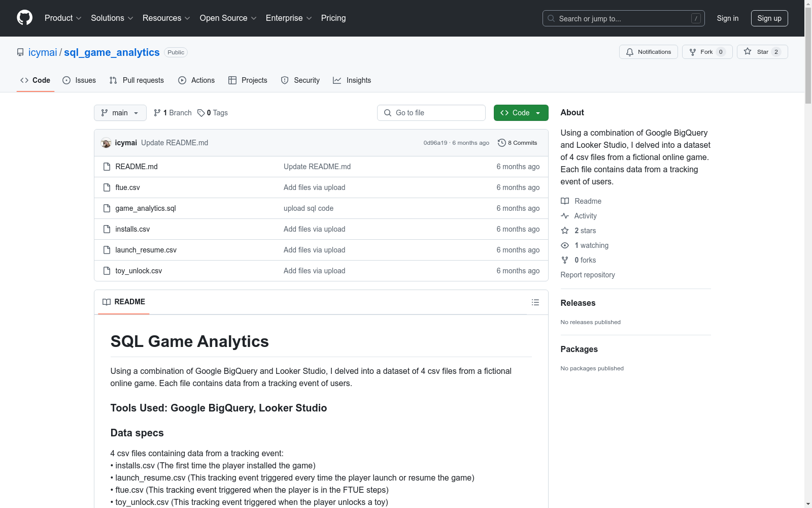
Task: Click the star icon in Star button
Action: tap(748, 51)
